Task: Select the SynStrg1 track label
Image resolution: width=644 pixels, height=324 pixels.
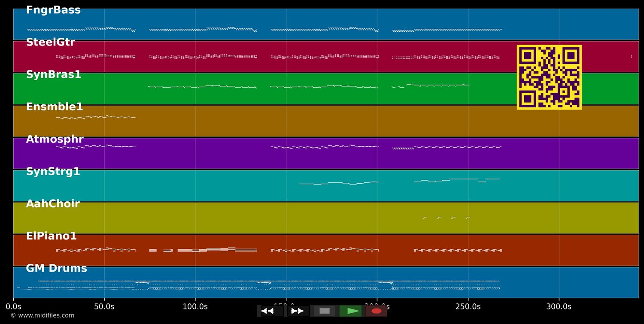Action: pyautogui.click(x=53, y=172)
